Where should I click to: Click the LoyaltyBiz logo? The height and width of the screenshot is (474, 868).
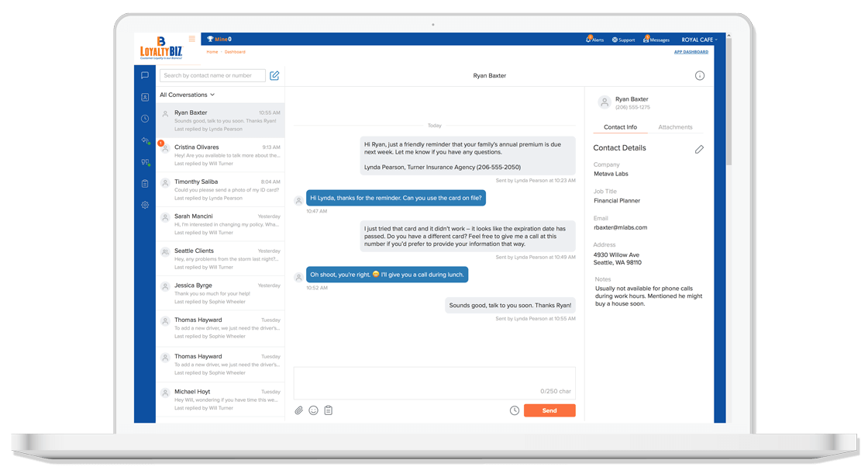161,48
